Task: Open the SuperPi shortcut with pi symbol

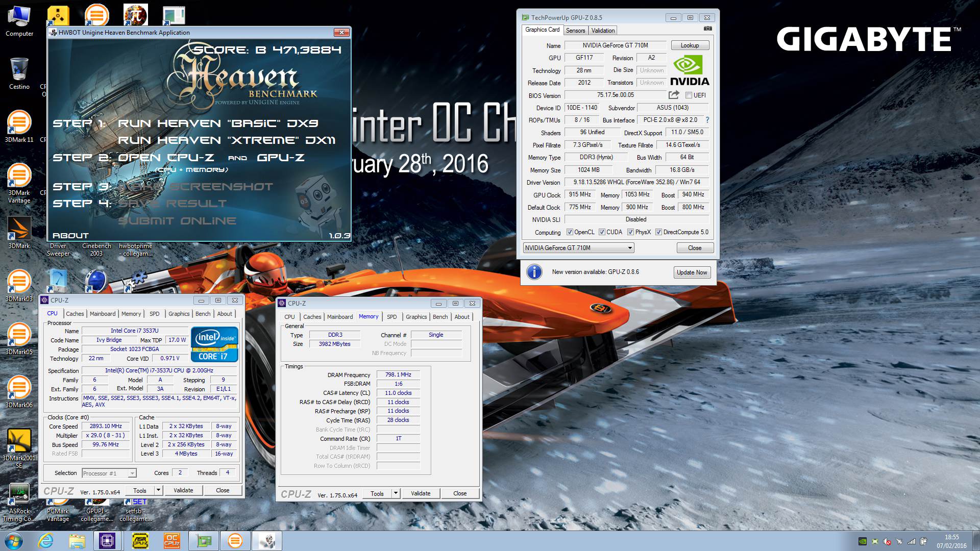Action: tap(135, 15)
